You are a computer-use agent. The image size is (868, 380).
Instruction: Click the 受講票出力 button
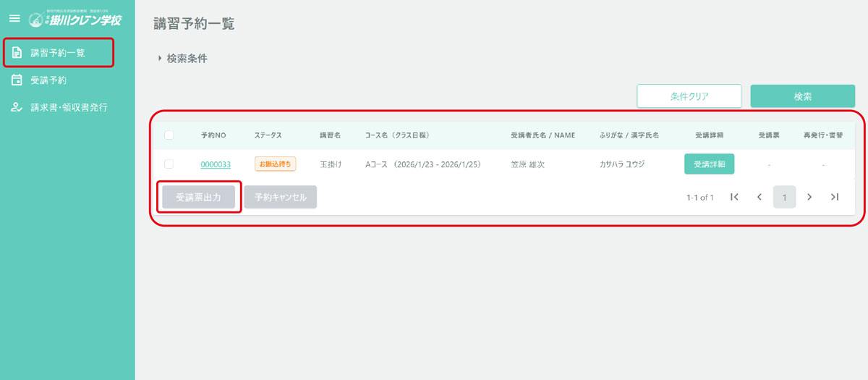tap(198, 197)
